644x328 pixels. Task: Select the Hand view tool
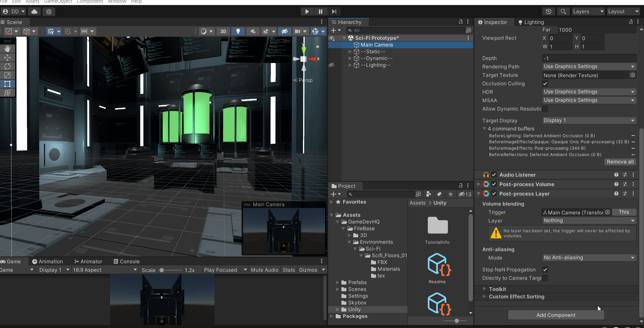pyautogui.click(x=7, y=49)
